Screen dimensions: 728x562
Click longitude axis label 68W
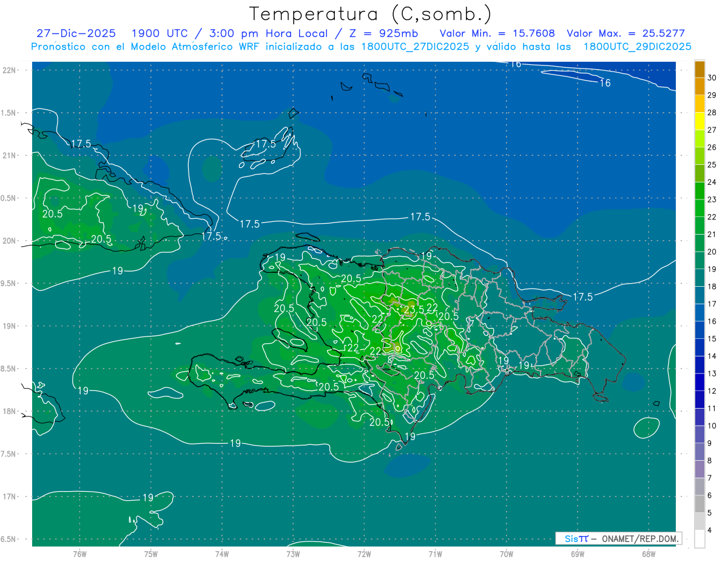[648, 554]
